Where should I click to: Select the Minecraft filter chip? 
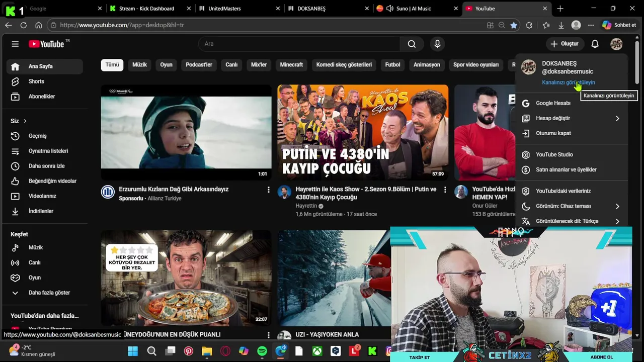pos(291,65)
